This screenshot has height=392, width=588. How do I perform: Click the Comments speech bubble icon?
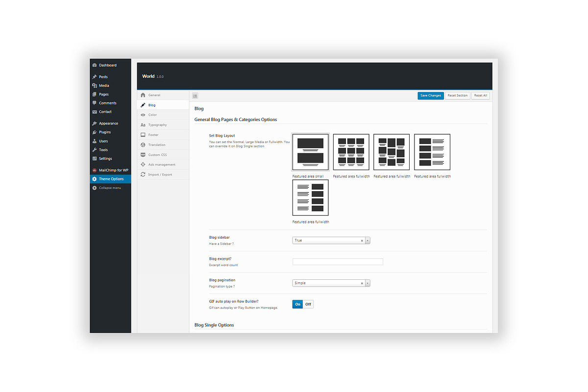pos(95,103)
